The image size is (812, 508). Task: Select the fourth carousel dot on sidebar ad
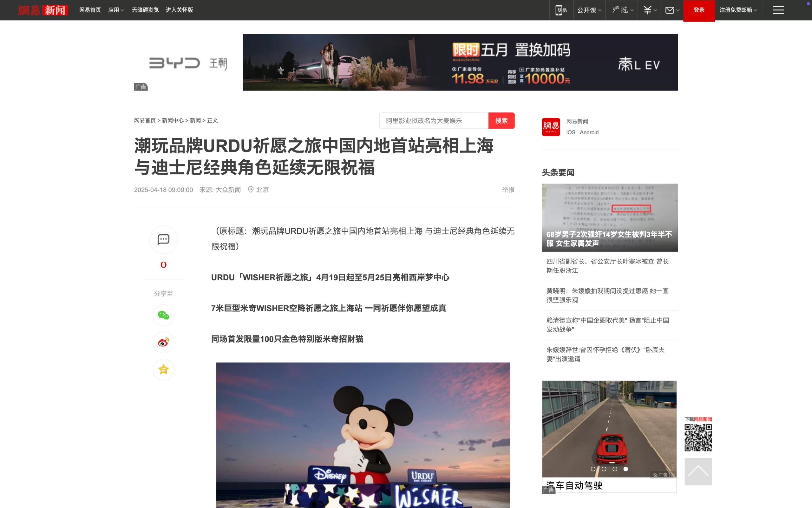point(625,469)
